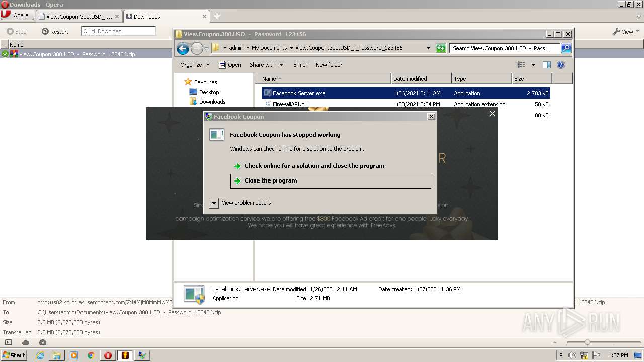Viewport: 644px width, 362px height.
Task: Click the Stop download button
Action: tap(16, 31)
